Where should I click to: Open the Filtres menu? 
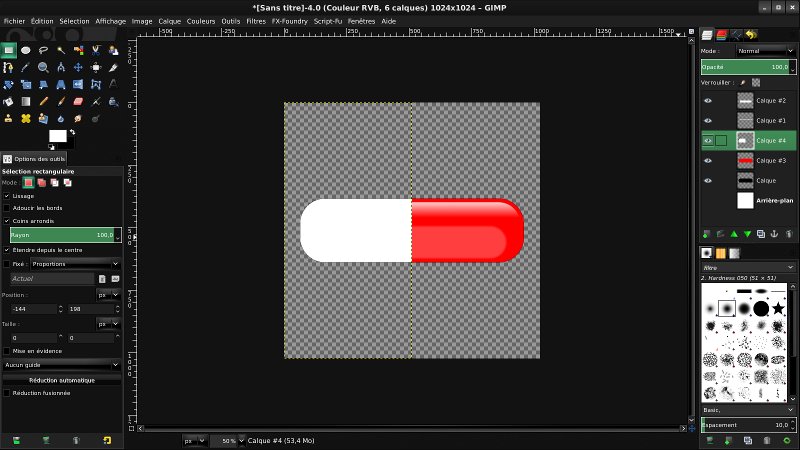[256, 21]
